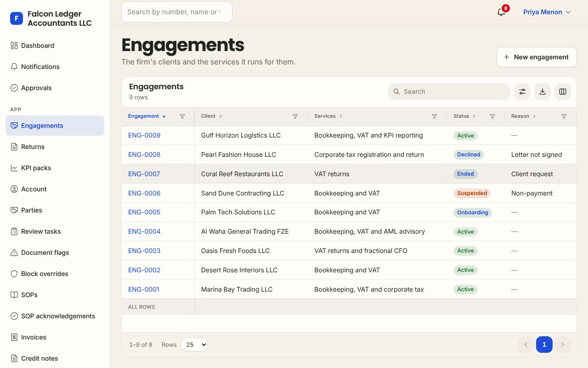The height and width of the screenshot is (368, 588).
Task: Open rows per page dropdown
Action: pyautogui.click(x=194, y=345)
